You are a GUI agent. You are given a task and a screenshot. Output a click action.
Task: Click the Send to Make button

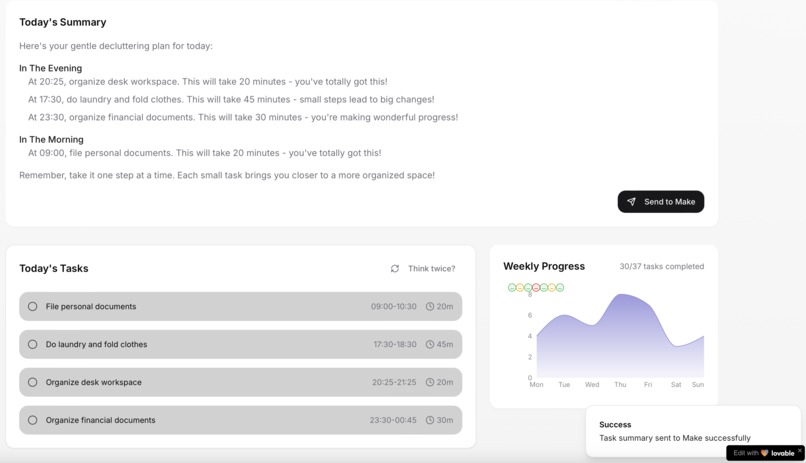(x=661, y=201)
